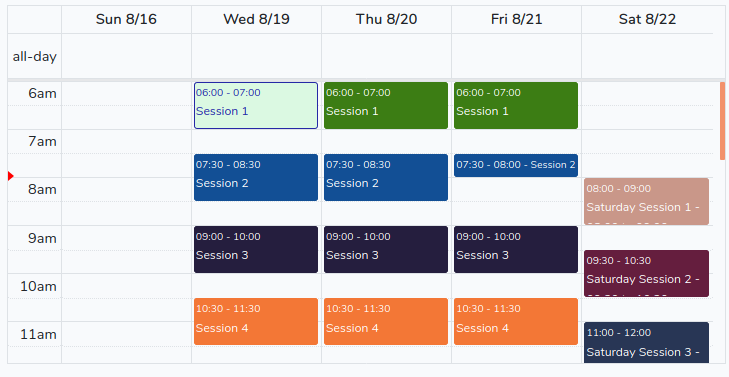Open Wednesday 06:00 Session 1 event
Image resolution: width=729 pixels, height=377 pixels.
[x=256, y=106]
